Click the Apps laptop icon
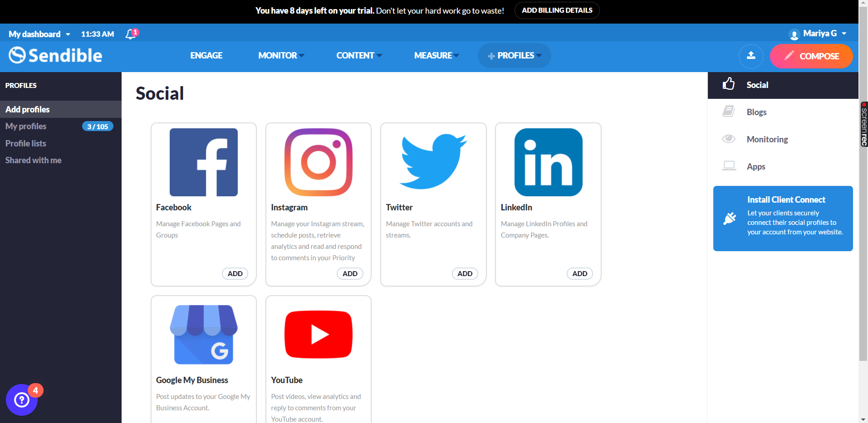The height and width of the screenshot is (423, 868). [x=729, y=166]
